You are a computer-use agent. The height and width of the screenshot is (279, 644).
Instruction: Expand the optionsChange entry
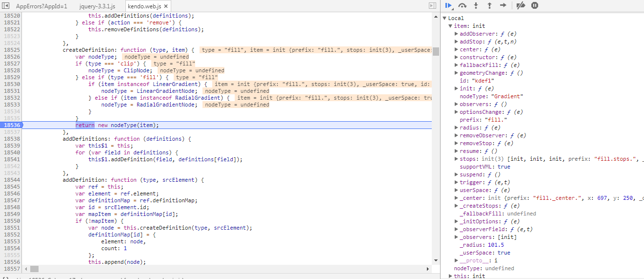click(x=456, y=112)
